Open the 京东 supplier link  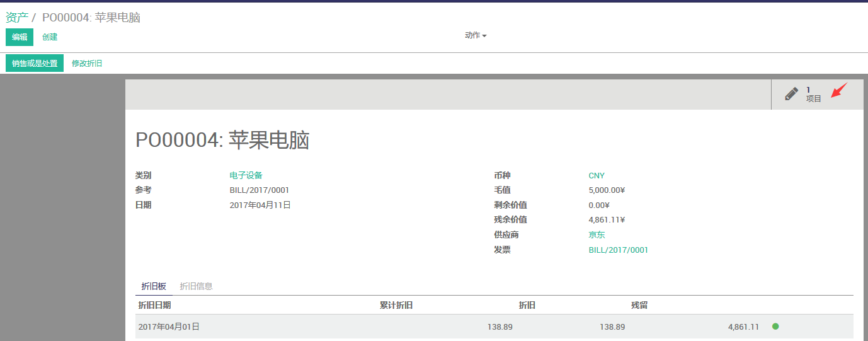597,234
